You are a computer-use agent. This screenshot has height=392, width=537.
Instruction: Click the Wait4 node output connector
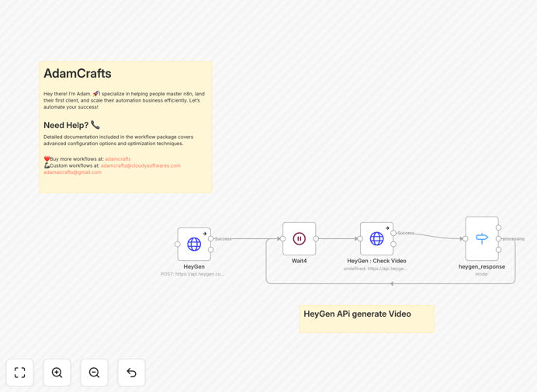tap(316, 238)
